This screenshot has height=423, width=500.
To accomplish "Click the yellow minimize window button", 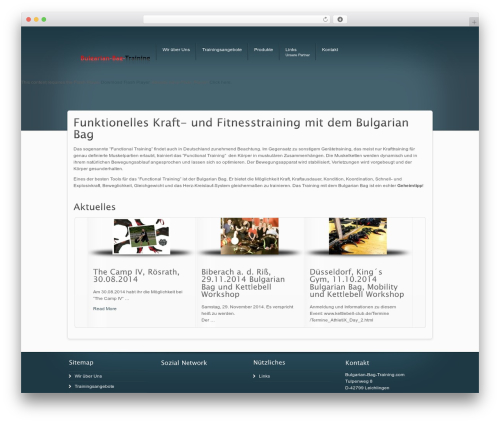I will pyautogui.click(x=36, y=20).
